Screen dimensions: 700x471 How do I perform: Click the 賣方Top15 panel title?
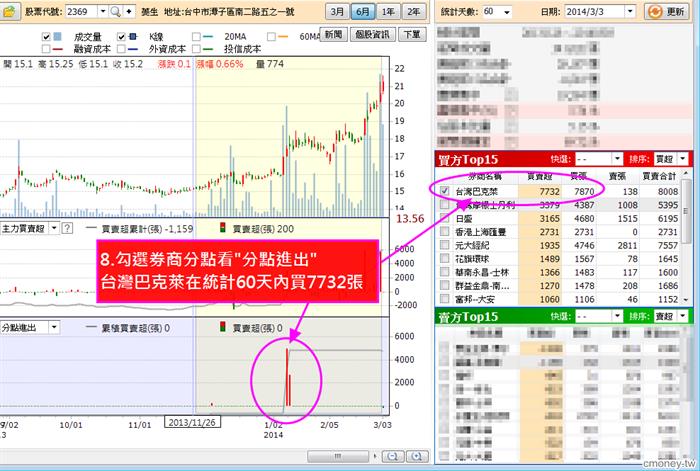(x=468, y=317)
